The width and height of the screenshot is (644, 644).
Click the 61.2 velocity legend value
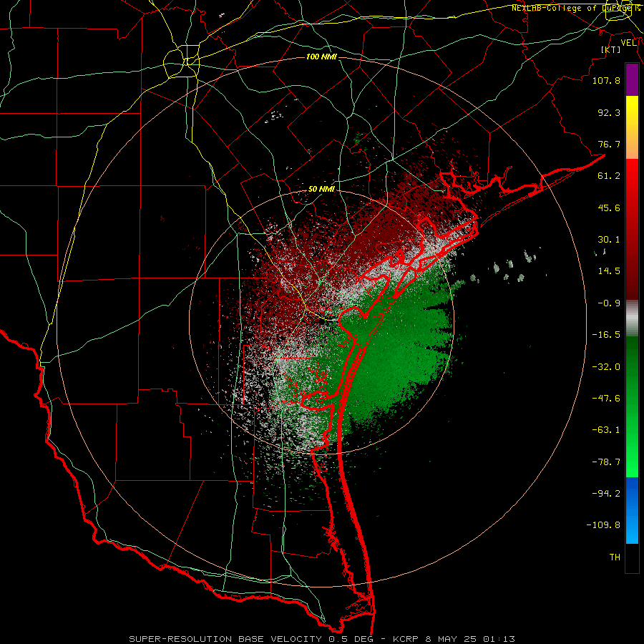[x=609, y=176]
